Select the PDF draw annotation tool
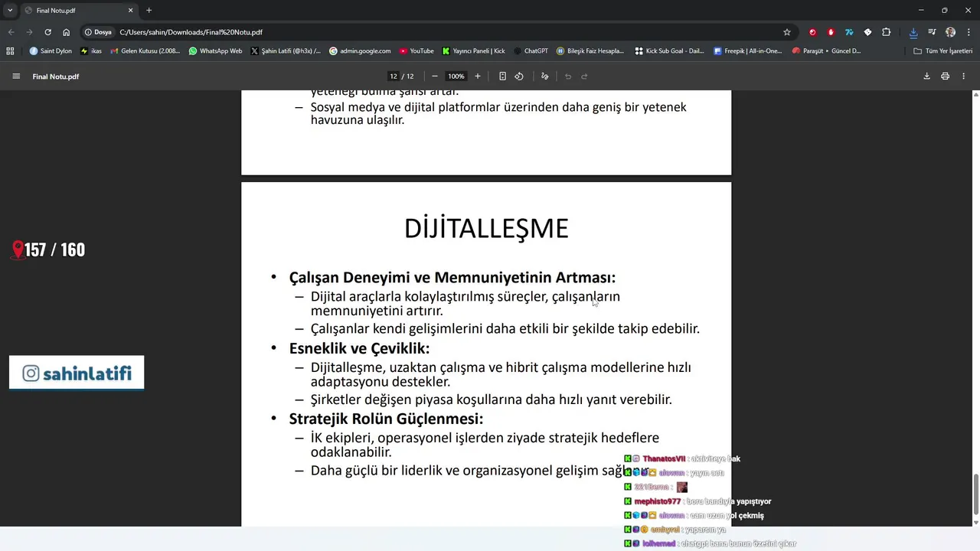Image resolution: width=980 pixels, height=551 pixels. coord(545,77)
